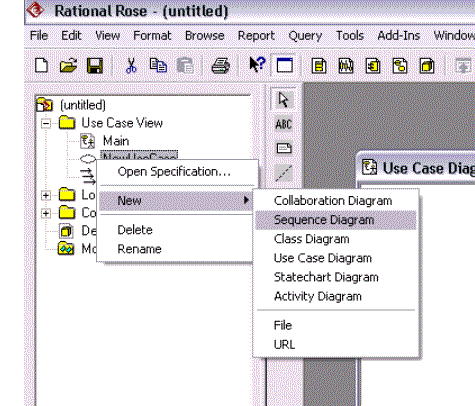Click the View Documentation window icon
Viewport: 475px width, 406px height.
click(x=285, y=65)
